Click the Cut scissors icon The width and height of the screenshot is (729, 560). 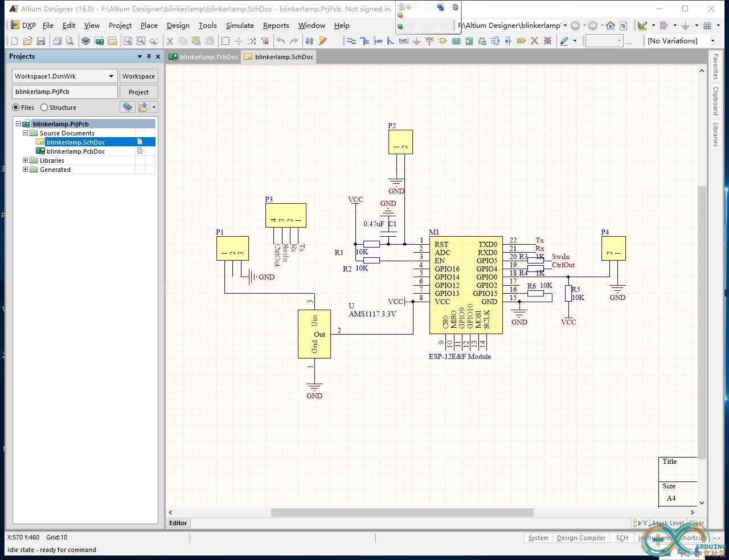(x=170, y=41)
